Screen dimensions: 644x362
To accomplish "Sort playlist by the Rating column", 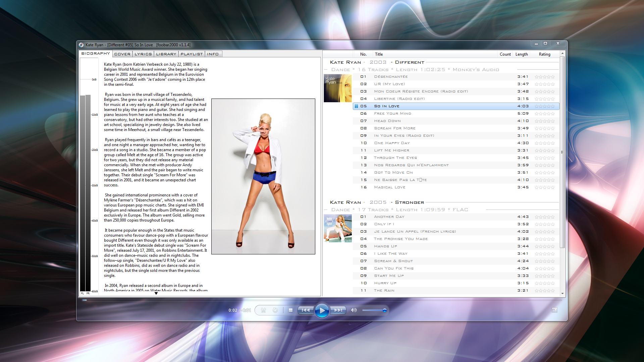I will click(545, 54).
